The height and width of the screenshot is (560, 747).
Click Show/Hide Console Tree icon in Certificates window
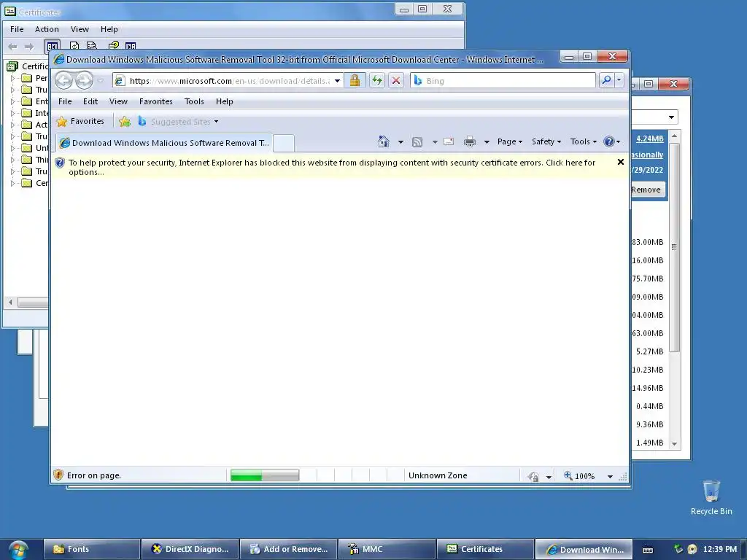pos(52,46)
